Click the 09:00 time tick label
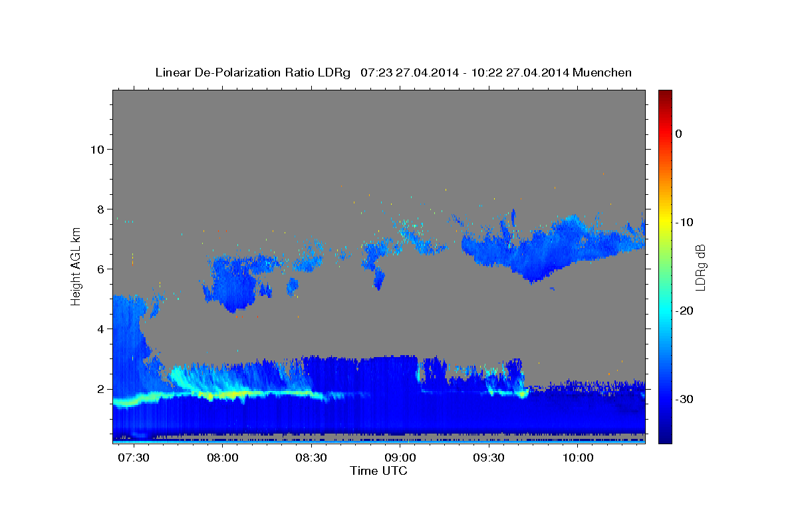This screenshot has height=532, width=798. click(400, 458)
